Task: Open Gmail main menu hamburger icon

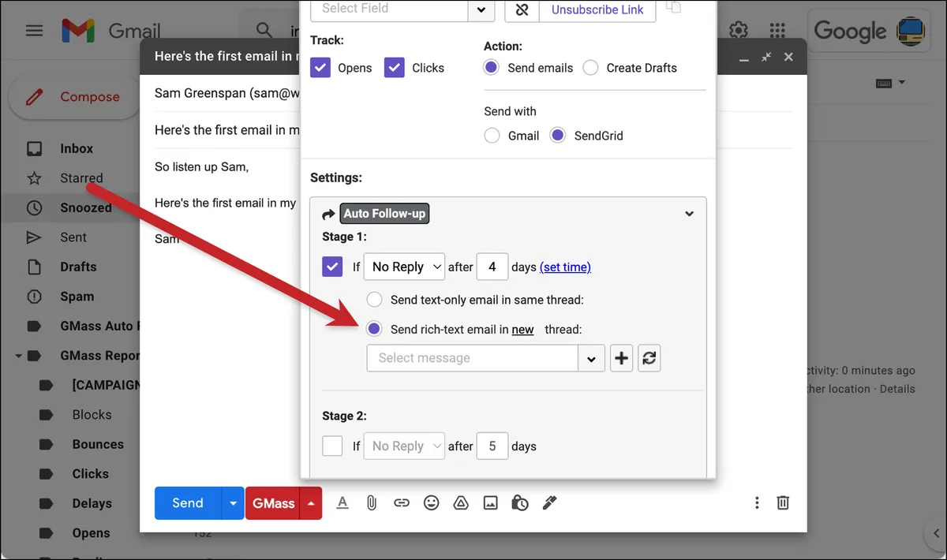Action: click(x=34, y=31)
